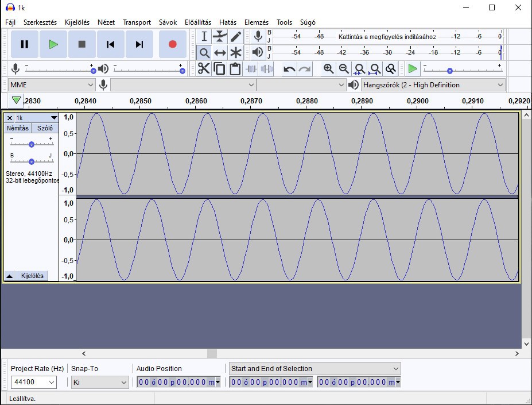Open the Snap-To Ki dropdown
Viewport: 532px width, 405px height.
(100, 382)
